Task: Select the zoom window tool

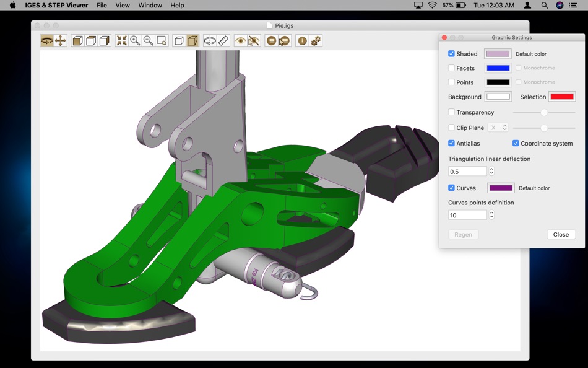Action: coord(162,40)
